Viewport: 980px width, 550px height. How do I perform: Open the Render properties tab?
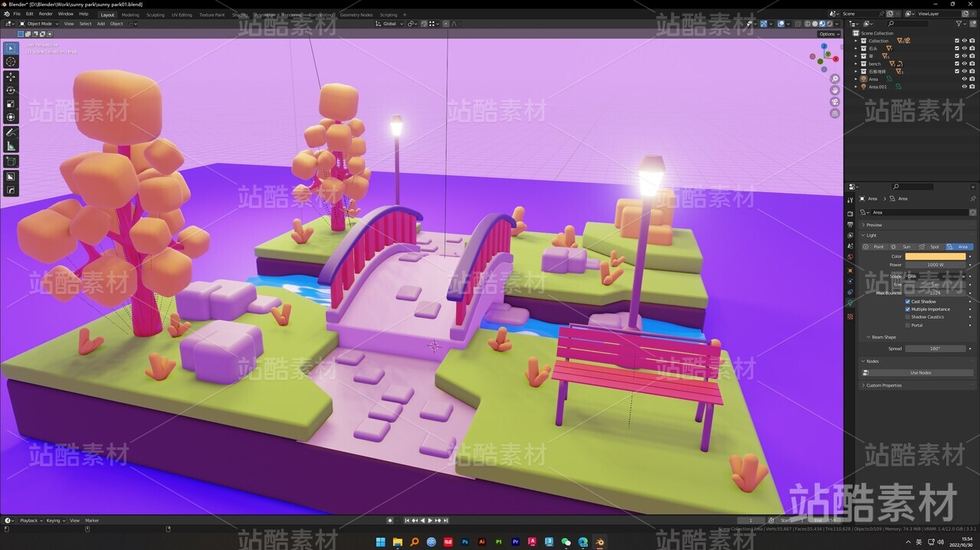coord(850,214)
